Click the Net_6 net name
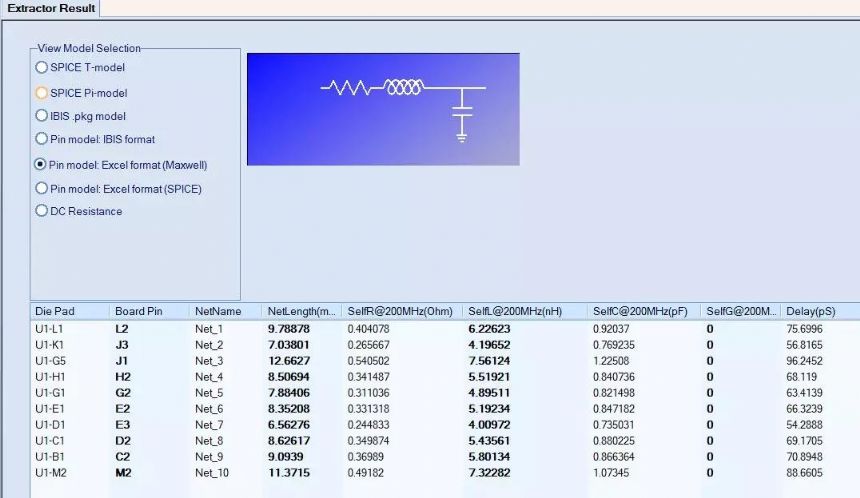Screen dimensions: 860x498 209,409
